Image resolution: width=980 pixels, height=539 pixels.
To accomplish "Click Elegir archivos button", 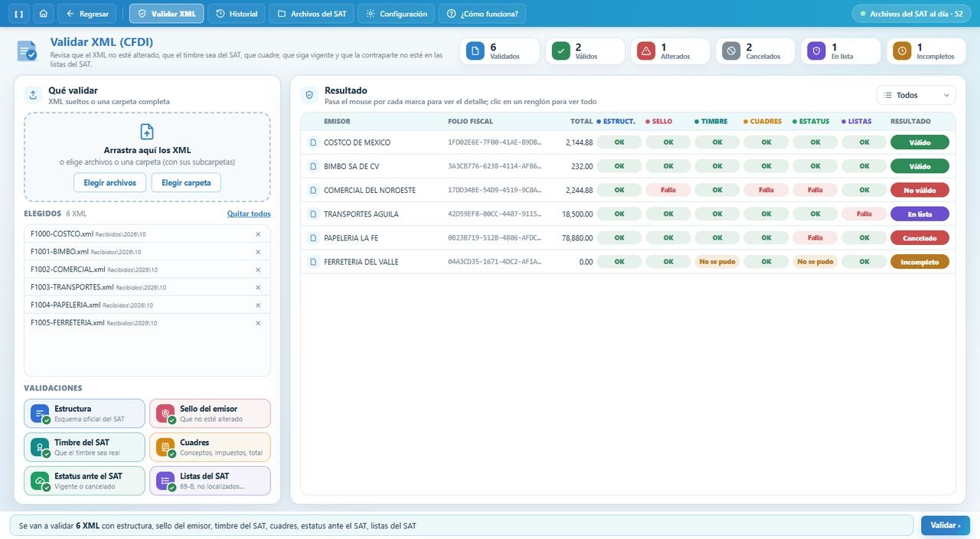I will click(x=110, y=182).
